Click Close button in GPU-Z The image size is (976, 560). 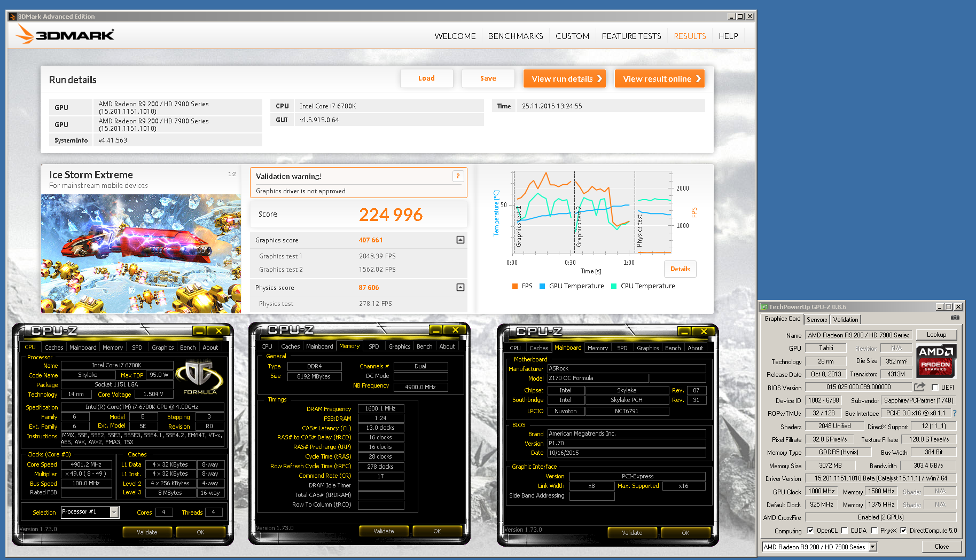941,547
